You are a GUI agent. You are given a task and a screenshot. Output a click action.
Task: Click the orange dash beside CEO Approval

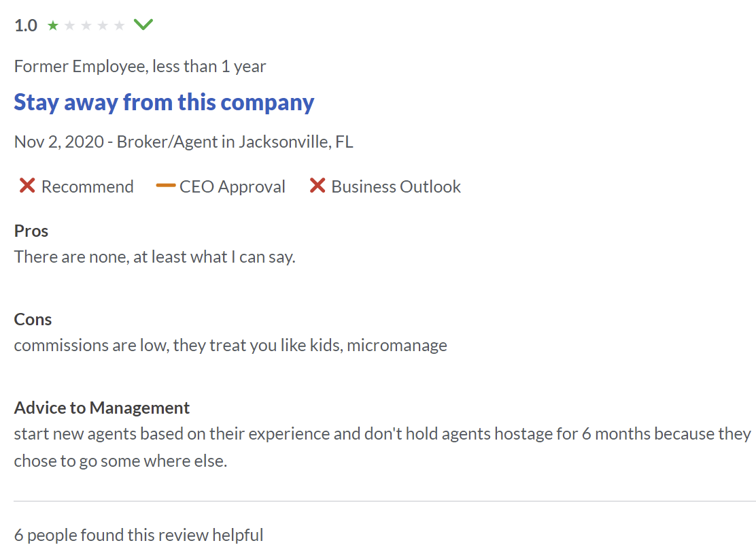(x=165, y=186)
